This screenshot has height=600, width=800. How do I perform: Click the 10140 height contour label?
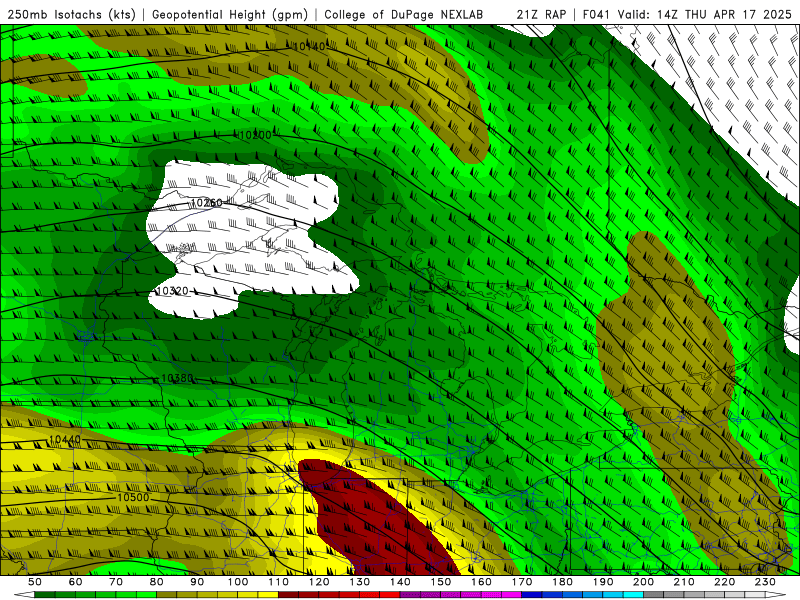click(x=309, y=46)
